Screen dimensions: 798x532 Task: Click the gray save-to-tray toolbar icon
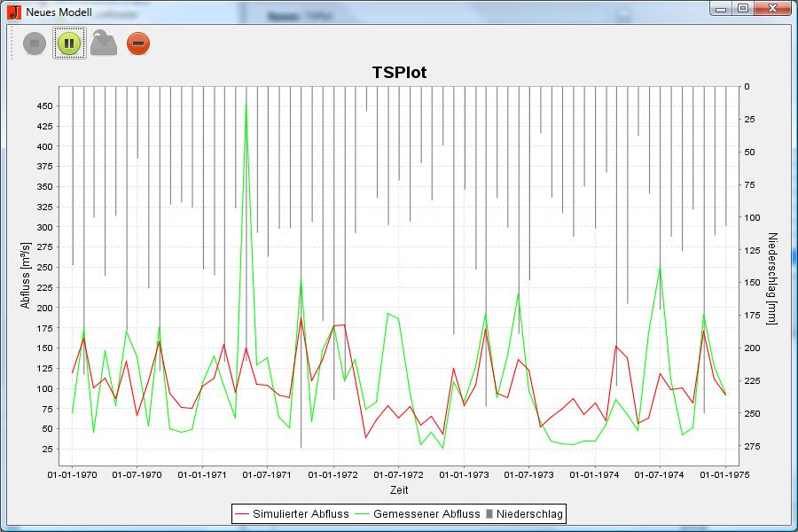[104, 43]
